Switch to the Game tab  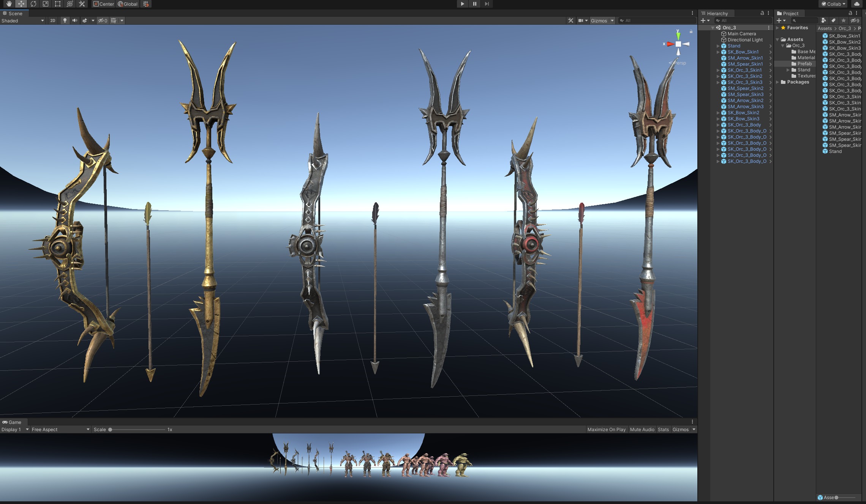coord(12,422)
